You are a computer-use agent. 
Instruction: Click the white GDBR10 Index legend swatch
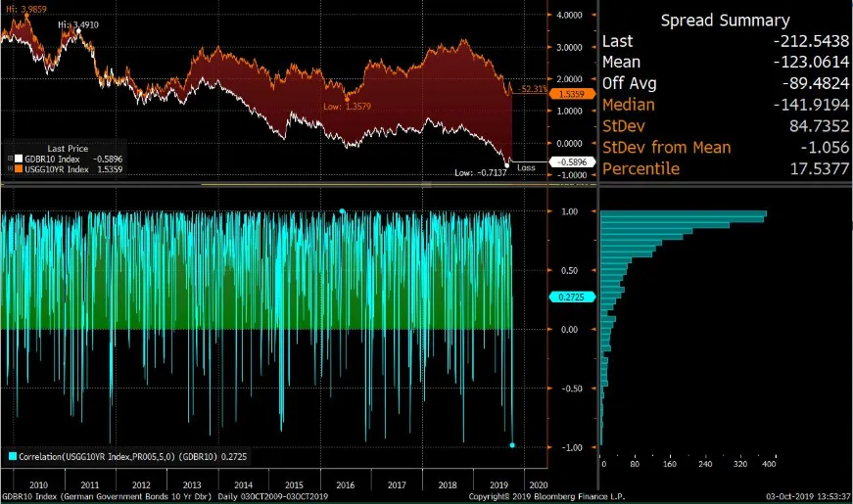(19, 158)
